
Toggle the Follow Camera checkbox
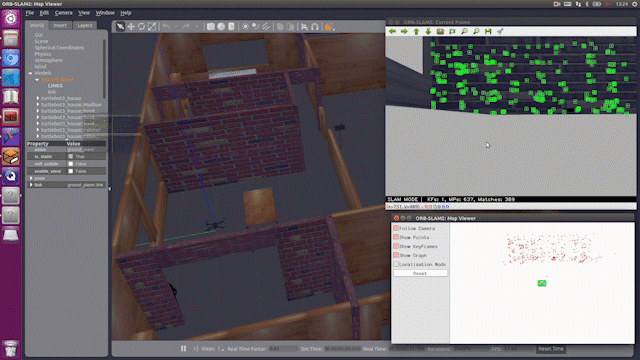click(396, 228)
